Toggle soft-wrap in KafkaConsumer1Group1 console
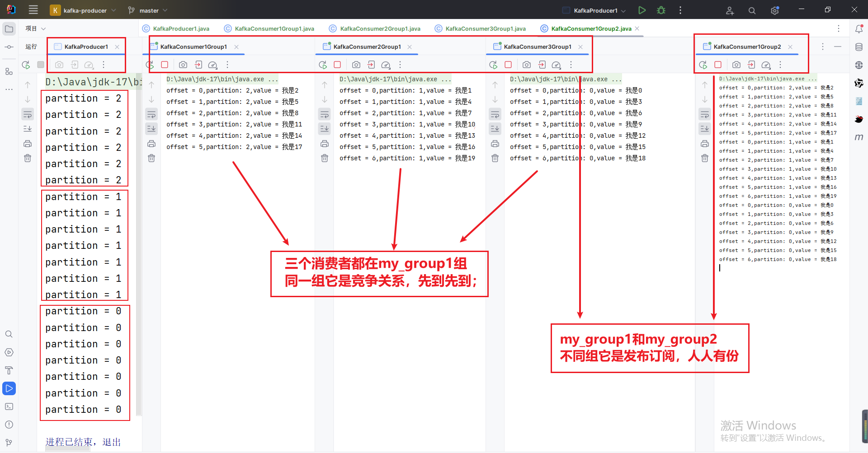This screenshot has height=453, width=868. (151, 115)
